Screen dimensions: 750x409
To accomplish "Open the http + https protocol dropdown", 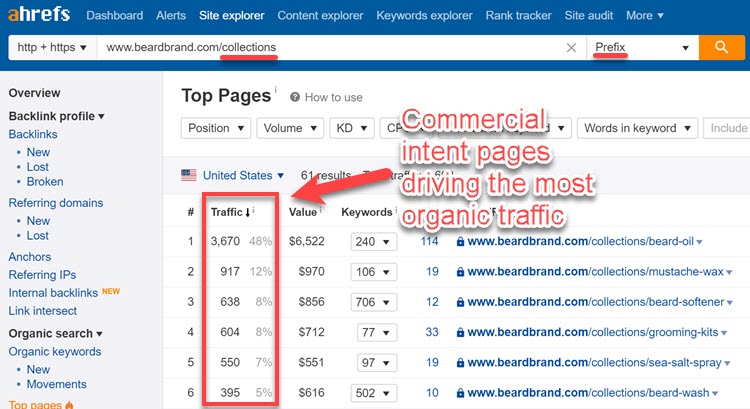I will click(x=52, y=47).
